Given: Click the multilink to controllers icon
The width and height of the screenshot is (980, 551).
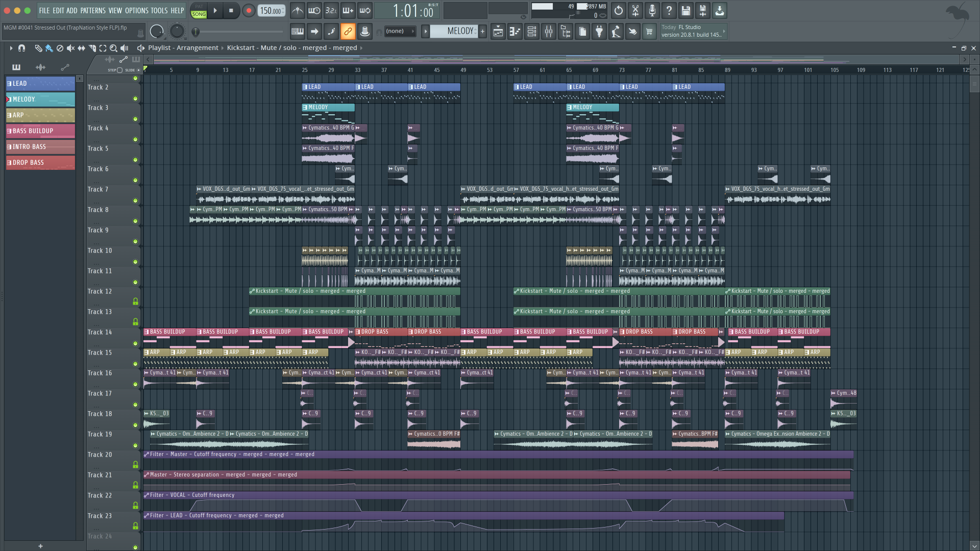Looking at the screenshot, I should tap(365, 32).
